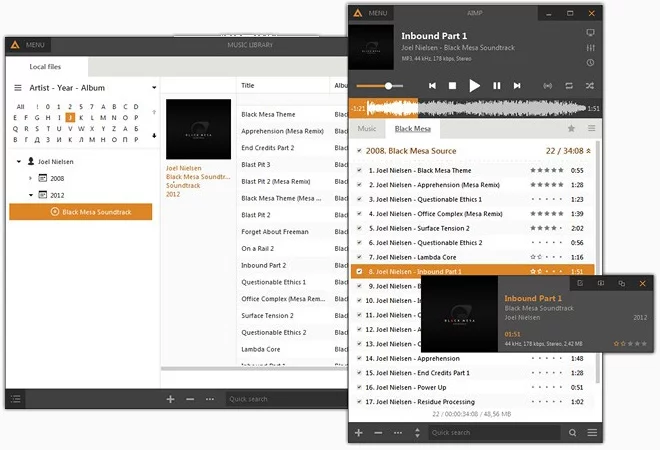Viewport: 660px width, 450px height.
Task: Expand the 2008 year node
Action: tap(31, 178)
